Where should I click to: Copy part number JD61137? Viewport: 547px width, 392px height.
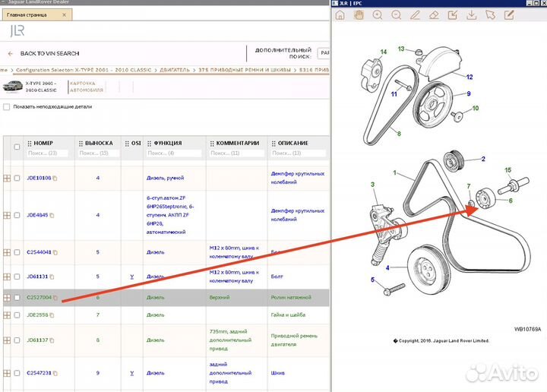52,340
